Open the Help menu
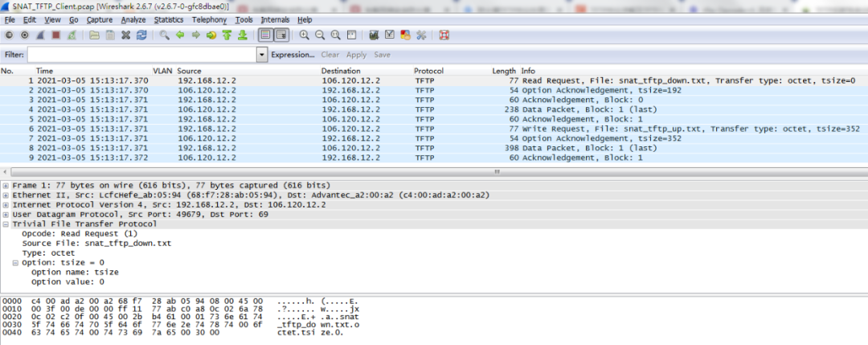Screen dimensions: 868x345 coord(305,20)
